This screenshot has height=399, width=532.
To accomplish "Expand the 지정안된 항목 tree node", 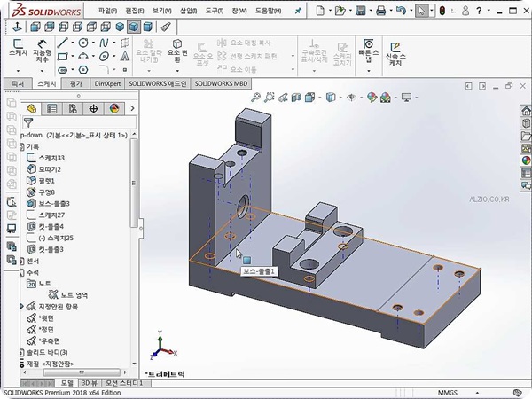I will 22,307.
